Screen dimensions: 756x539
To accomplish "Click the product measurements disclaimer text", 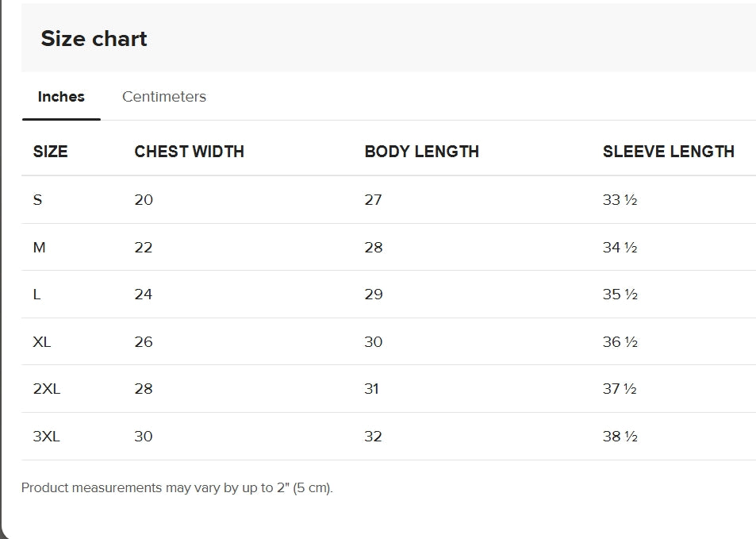I will click(177, 488).
